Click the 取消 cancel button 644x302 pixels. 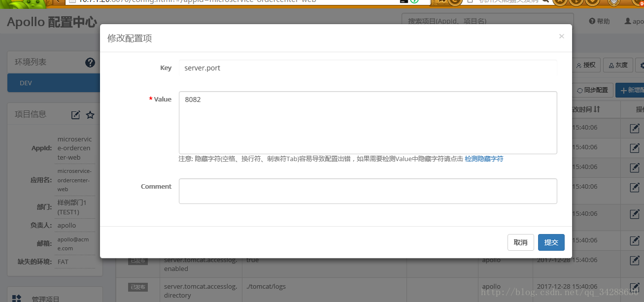(520, 242)
